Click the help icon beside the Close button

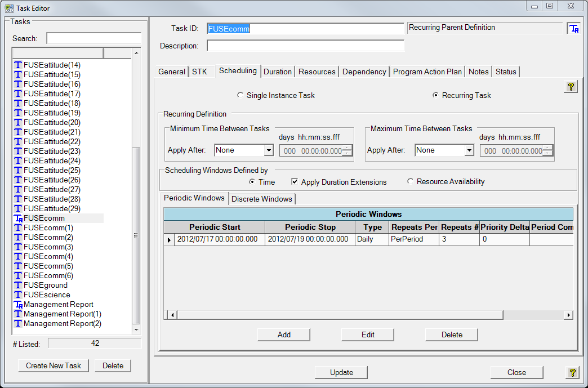tap(572, 372)
